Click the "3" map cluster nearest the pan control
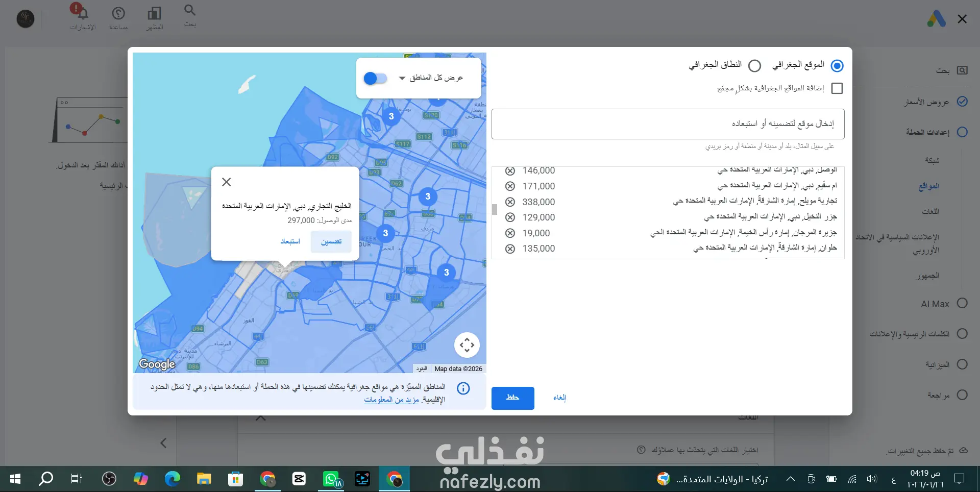The image size is (980, 492). click(x=447, y=273)
